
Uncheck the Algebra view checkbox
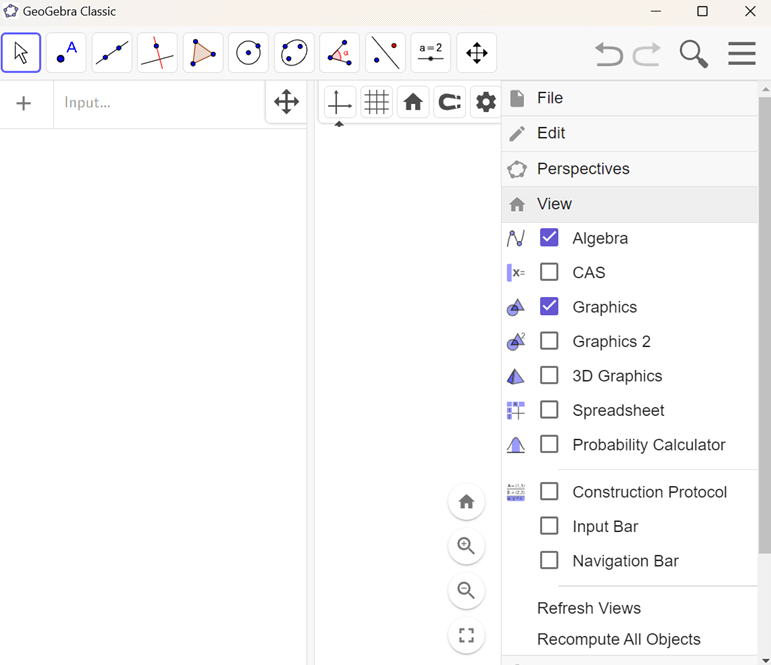coord(549,238)
